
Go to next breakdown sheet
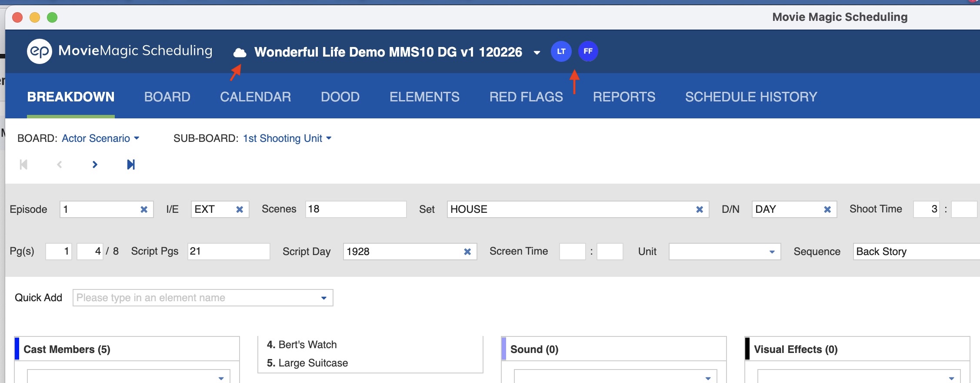point(95,165)
